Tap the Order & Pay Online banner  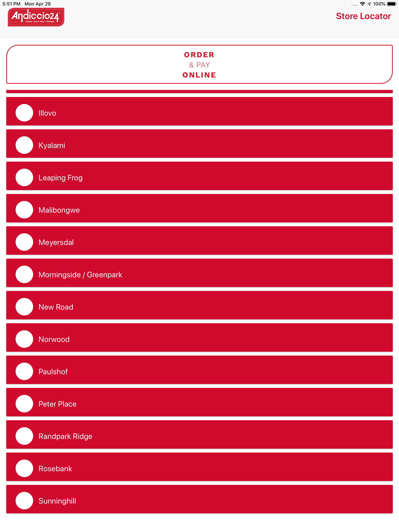coord(199,64)
